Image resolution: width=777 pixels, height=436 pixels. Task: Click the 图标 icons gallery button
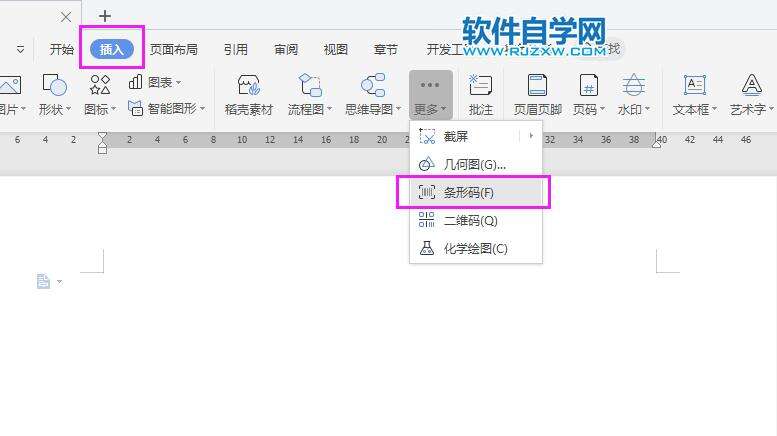100,85
